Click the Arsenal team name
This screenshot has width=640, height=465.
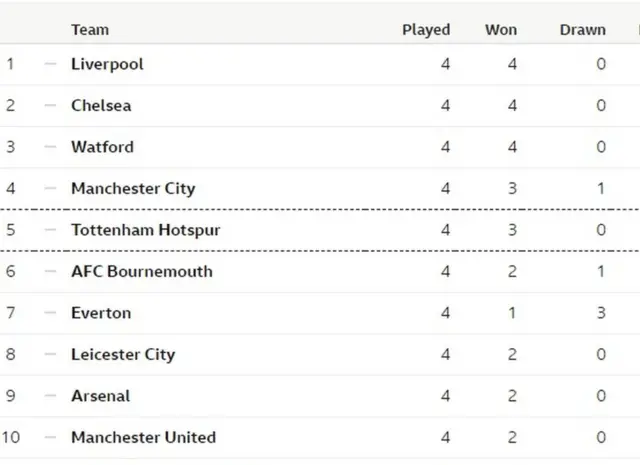(101, 396)
